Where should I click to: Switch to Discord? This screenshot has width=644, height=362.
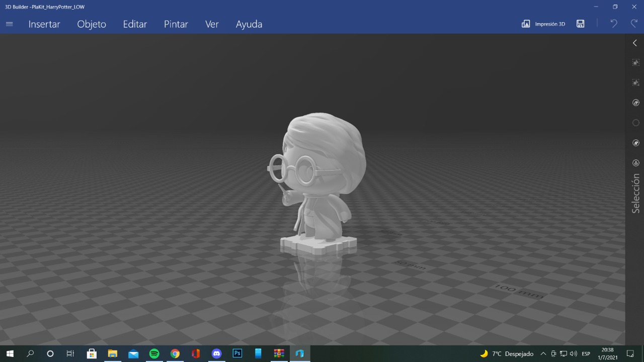[x=216, y=353]
